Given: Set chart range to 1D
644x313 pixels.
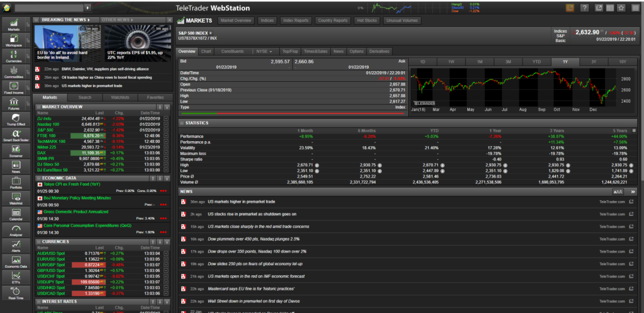Looking at the screenshot, I should coord(423,62).
